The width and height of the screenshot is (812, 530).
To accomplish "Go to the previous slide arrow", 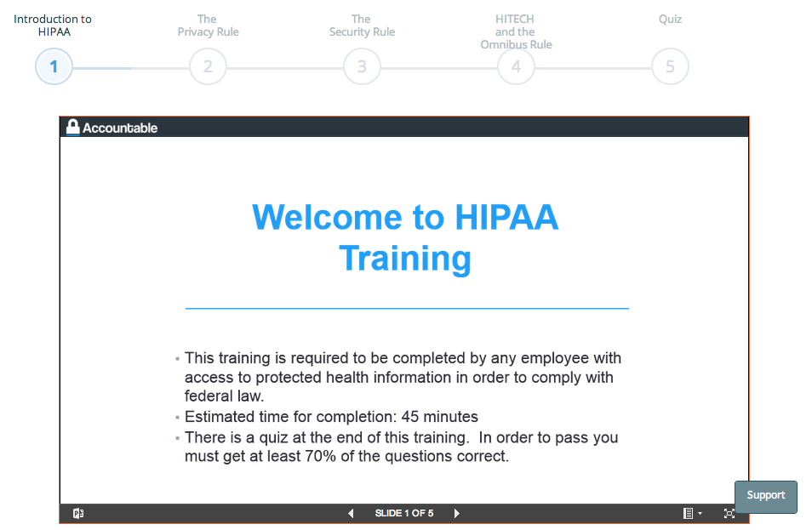I will [x=351, y=513].
